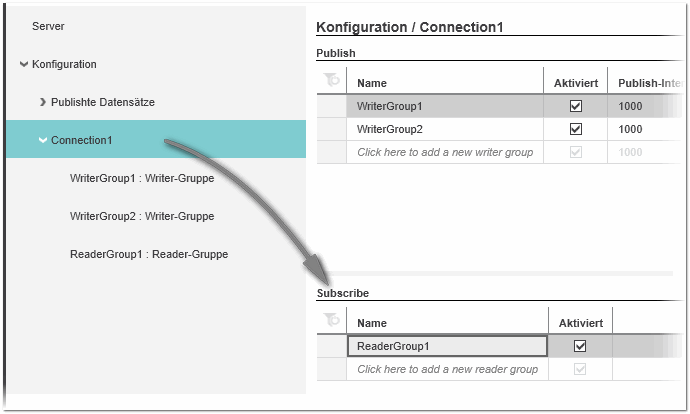This screenshot has width=690, height=414.
Task: Toggle Aktiviert checkbox for WriterGroup2
Action: tap(575, 129)
